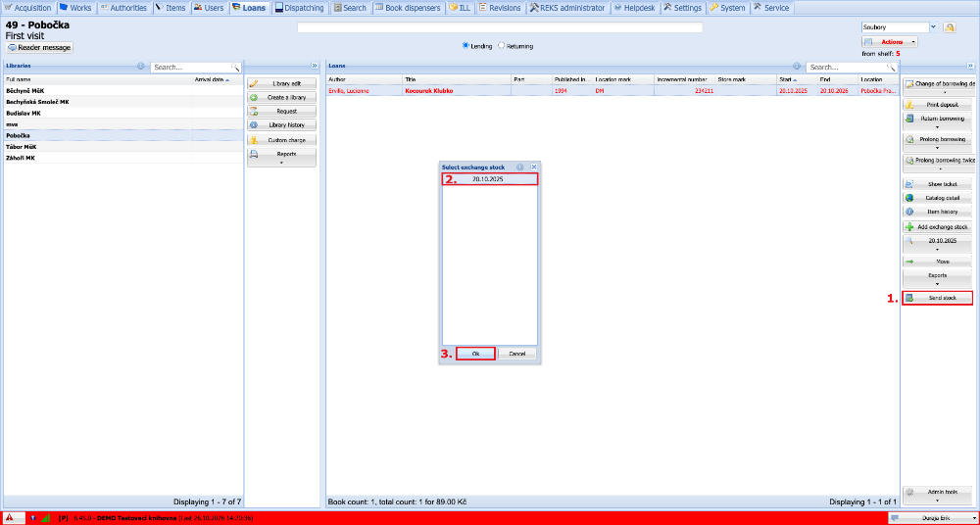980x525 pixels.
Task: Click the Loans search field
Action: click(x=847, y=67)
